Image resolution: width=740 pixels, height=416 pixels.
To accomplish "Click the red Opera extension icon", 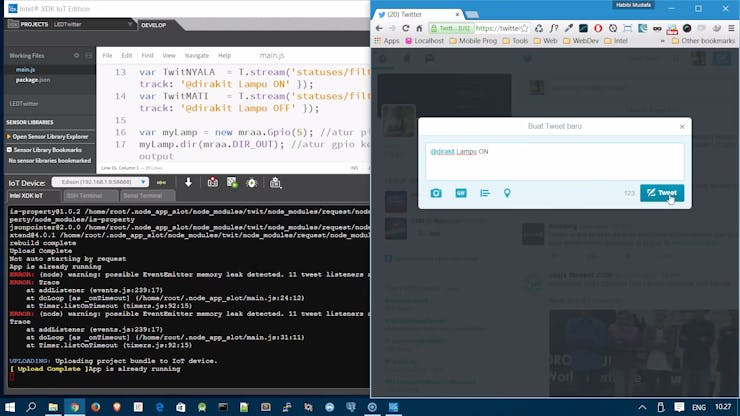I will pyautogui.click(x=598, y=28).
